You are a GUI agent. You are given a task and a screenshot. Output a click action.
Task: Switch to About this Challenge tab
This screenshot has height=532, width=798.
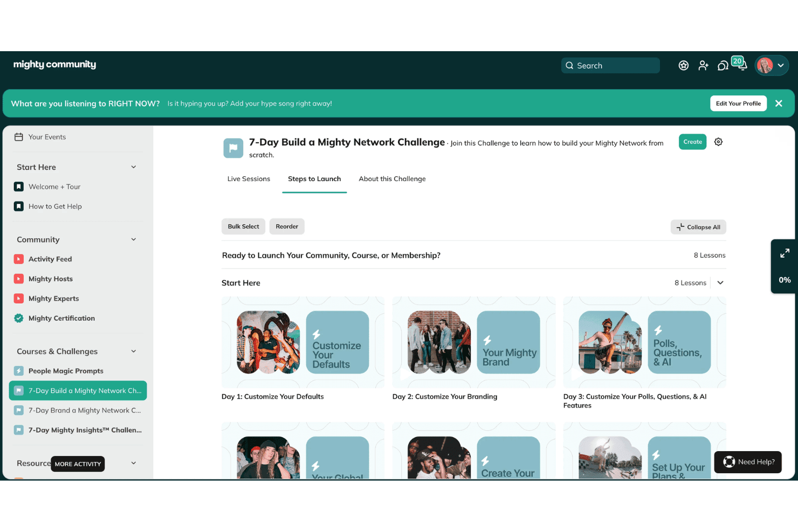(392, 179)
